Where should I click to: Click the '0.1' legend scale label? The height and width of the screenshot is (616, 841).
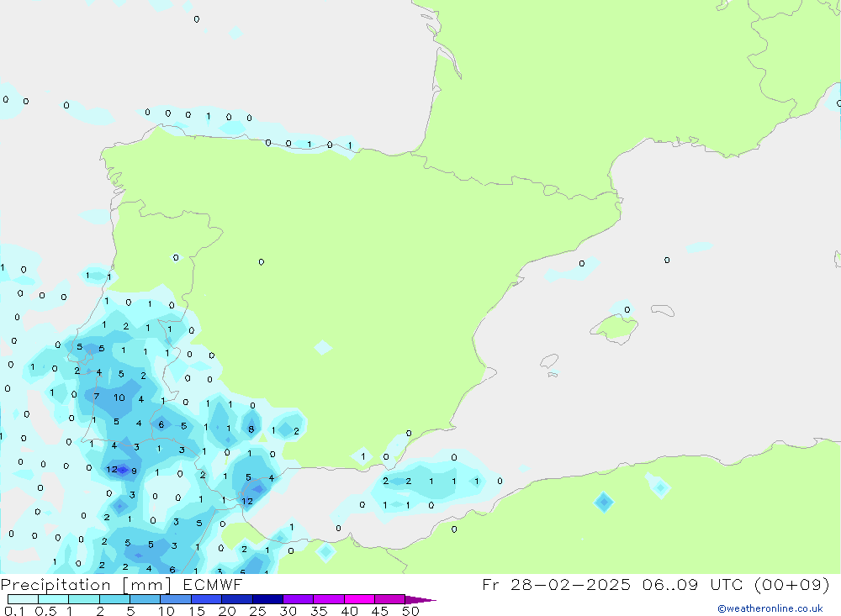[14, 611]
